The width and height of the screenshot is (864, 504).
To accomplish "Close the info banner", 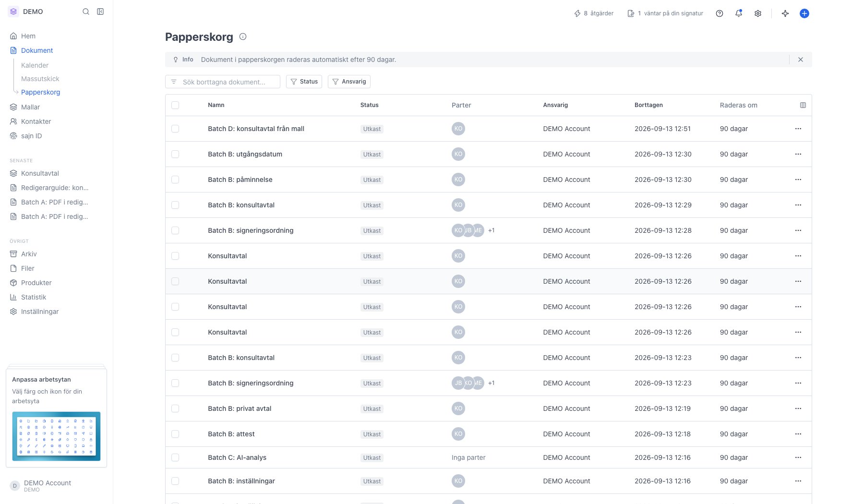I will point(801,60).
